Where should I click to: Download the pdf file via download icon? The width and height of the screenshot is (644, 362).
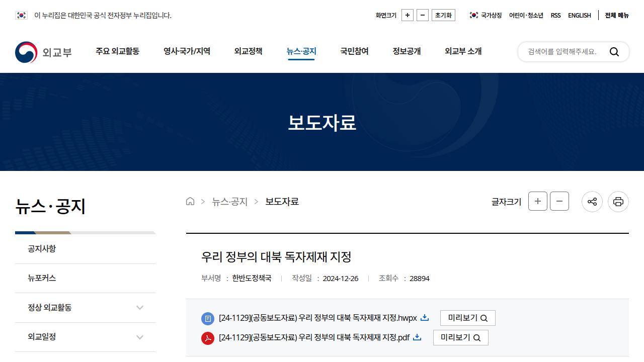tap(417, 337)
